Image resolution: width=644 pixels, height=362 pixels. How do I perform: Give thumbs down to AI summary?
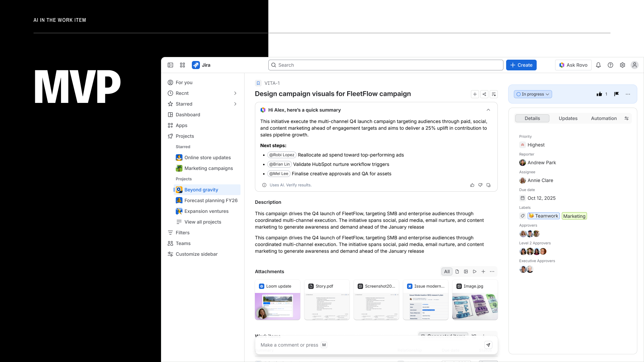(x=480, y=185)
